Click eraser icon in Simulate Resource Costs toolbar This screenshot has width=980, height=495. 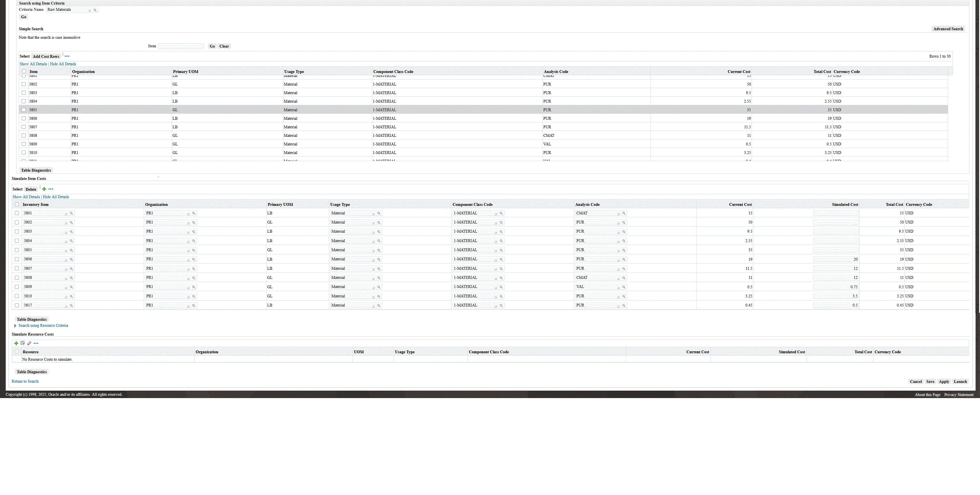tap(29, 343)
